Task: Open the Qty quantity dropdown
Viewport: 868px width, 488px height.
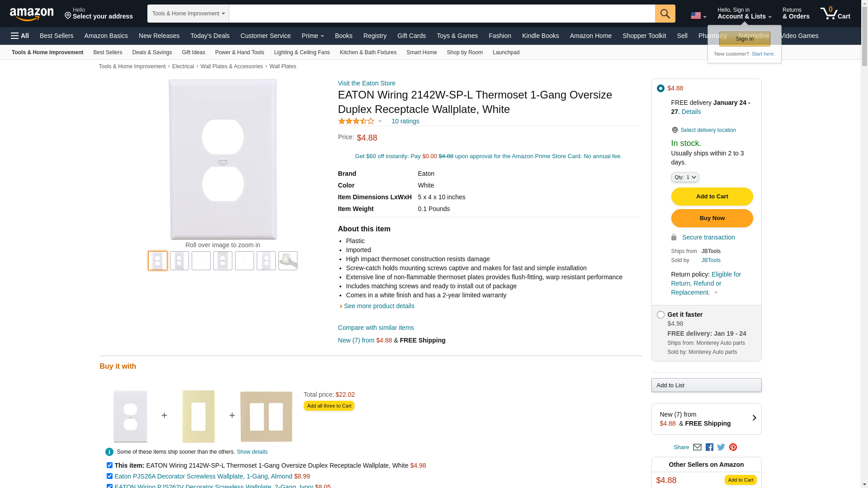Action: [x=685, y=177]
